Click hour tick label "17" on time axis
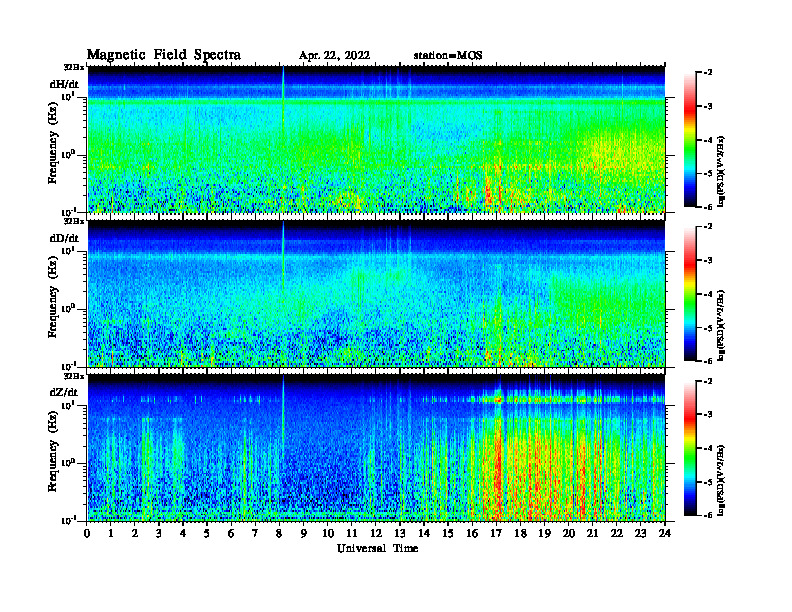 pyautogui.click(x=497, y=533)
